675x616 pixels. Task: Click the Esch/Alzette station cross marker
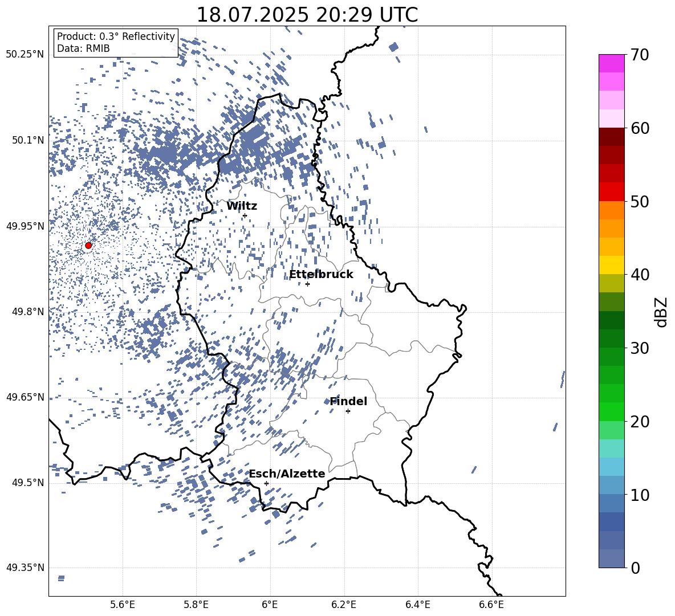tap(266, 483)
